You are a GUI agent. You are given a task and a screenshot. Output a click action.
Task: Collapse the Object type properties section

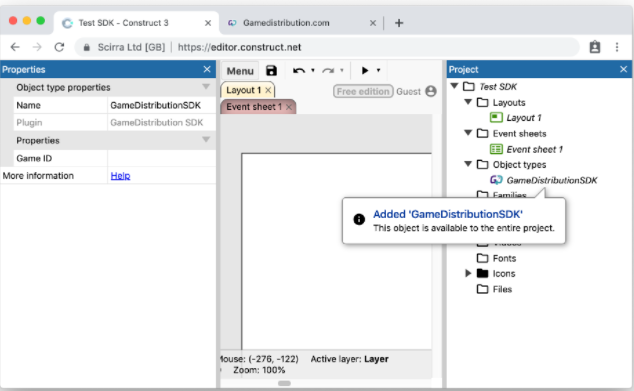[206, 87]
